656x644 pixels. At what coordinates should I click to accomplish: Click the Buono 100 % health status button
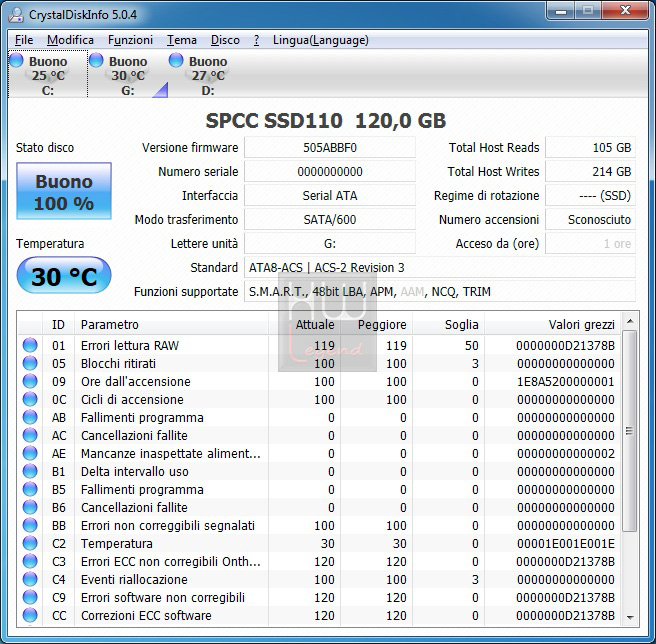click(64, 191)
